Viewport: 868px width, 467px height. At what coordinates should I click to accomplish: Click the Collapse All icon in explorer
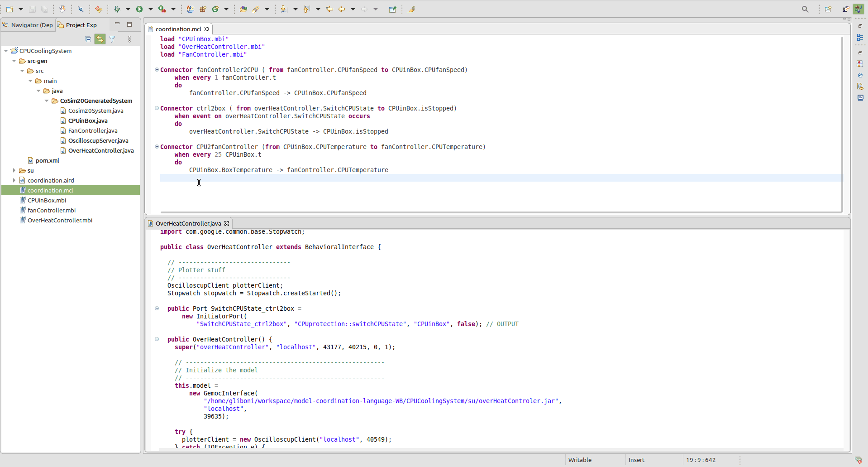tap(88, 39)
